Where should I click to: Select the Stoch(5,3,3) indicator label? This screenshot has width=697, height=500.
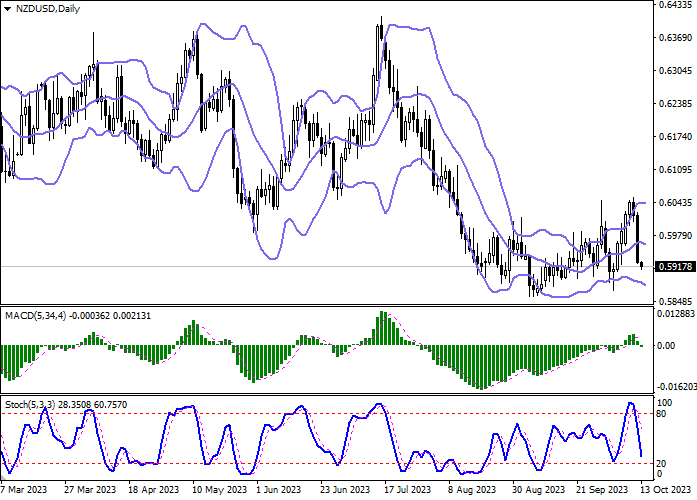tap(30, 405)
